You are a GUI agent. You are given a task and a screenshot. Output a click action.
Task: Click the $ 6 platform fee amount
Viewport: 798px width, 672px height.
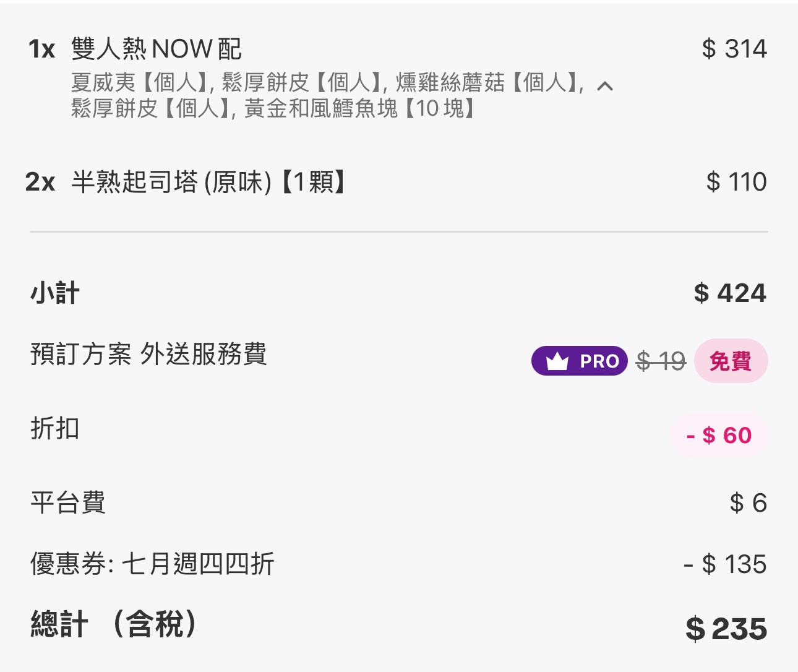pos(748,502)
